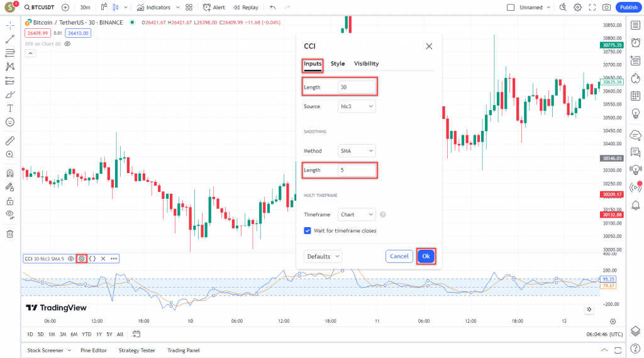Expand the Stock Screener dropdown arrow

[x=69, y=350]
